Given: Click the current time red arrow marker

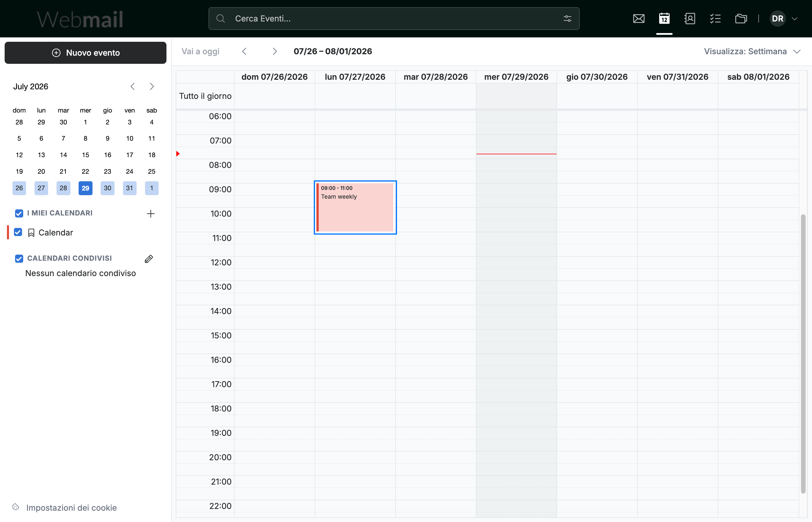Looking at the screenshot, I should pyautogui.click(x=178, y=154).
